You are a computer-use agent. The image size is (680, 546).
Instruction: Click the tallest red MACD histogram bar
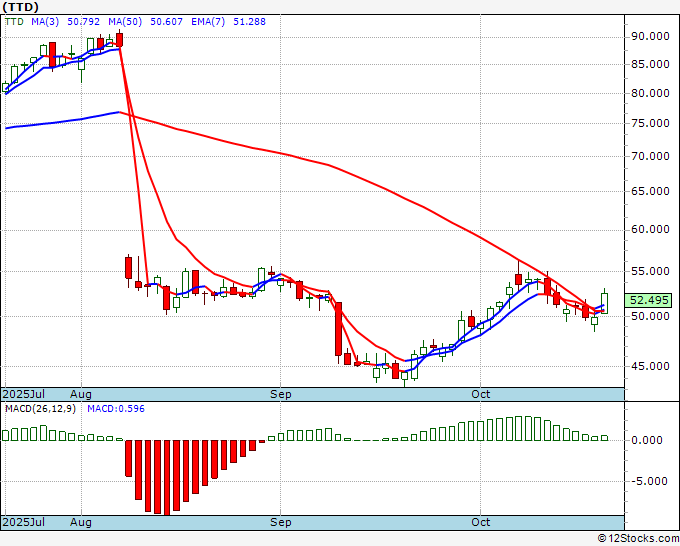(167, 477)
